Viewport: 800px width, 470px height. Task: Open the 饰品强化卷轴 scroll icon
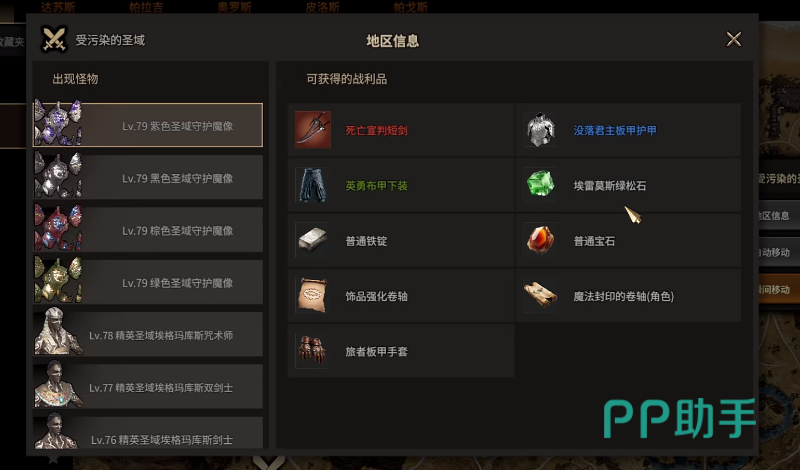313,295
